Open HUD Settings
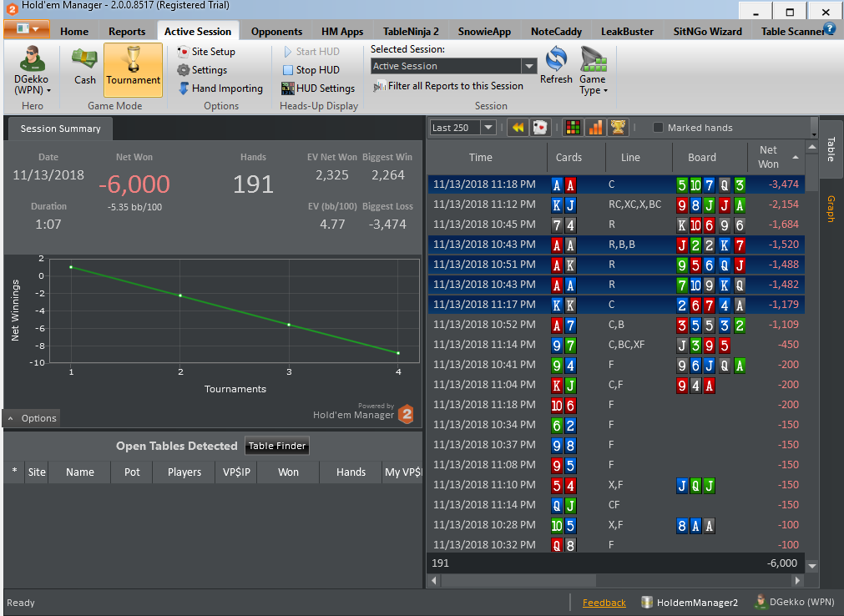This screenshot has height=616, width=844. click(318, 88)
